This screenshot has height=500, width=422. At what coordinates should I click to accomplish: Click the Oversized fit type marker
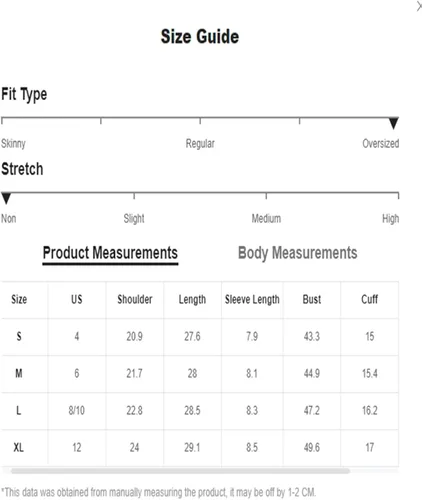394,123
